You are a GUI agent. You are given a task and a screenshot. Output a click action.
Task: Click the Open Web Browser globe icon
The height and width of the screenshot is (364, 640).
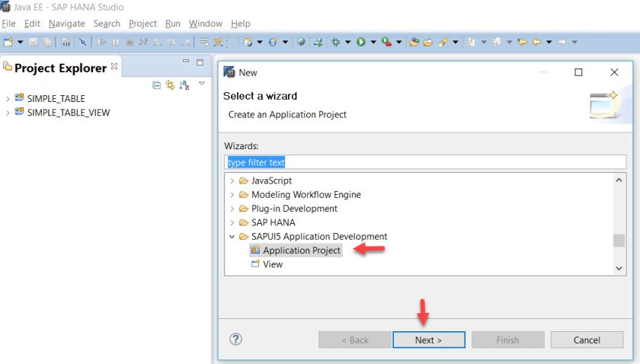301,42
